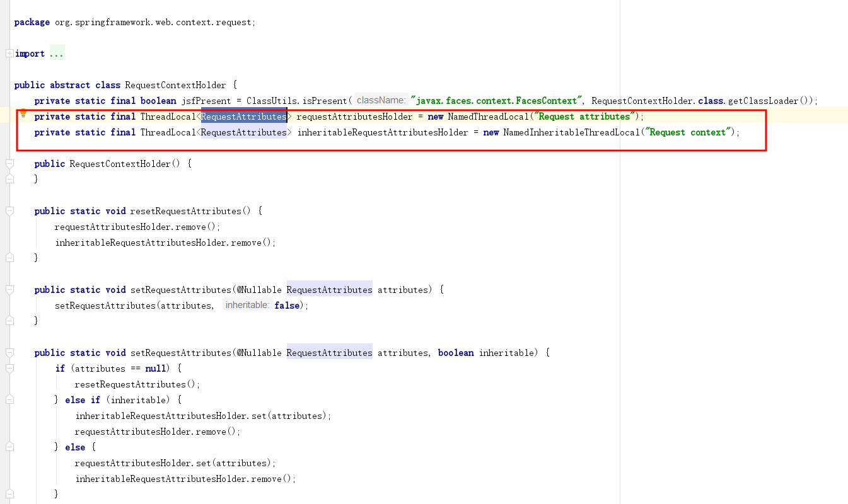The height and width of the screenshot is (504, 848).
Task: Collapse the resetRequestAttributes method fold marker
Action: coord(9,211)
